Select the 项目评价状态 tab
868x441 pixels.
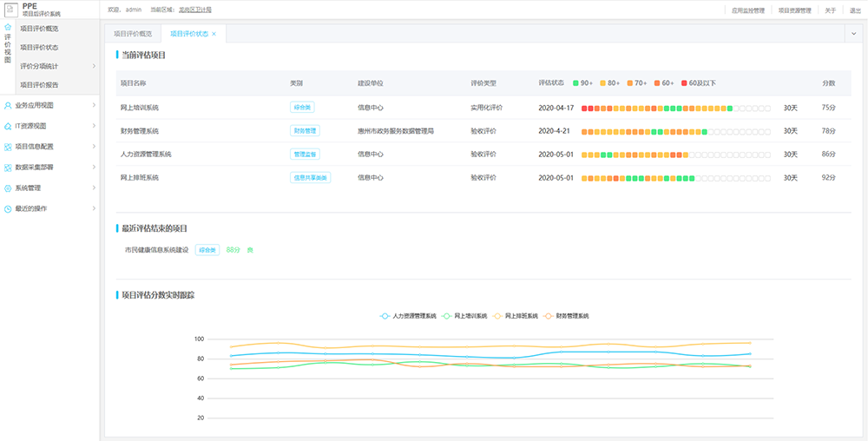click(188, 34)
